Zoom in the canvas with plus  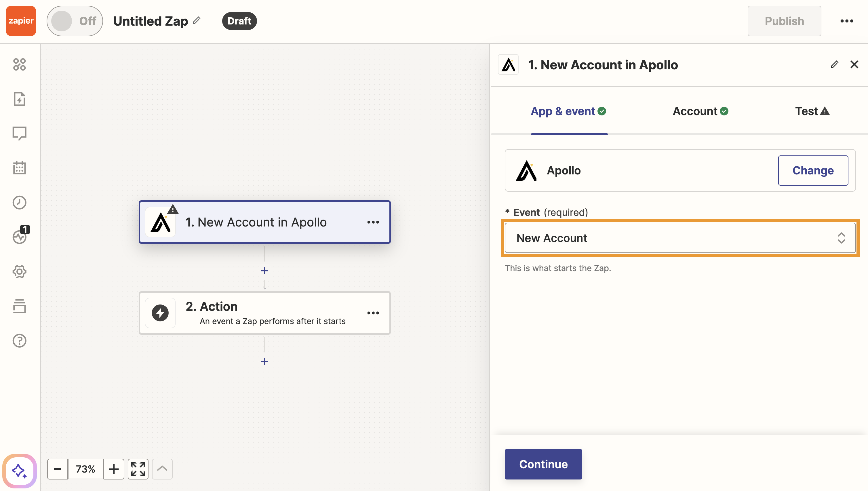114,469
